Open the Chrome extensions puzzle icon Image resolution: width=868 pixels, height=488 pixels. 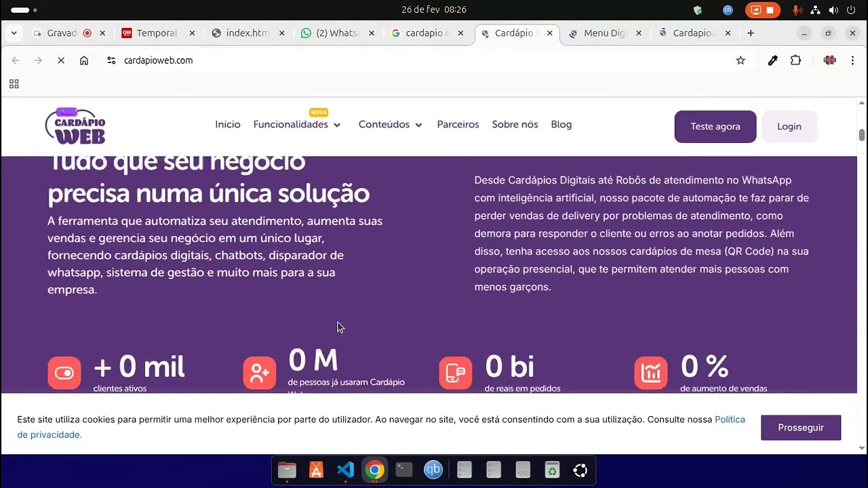795,60
